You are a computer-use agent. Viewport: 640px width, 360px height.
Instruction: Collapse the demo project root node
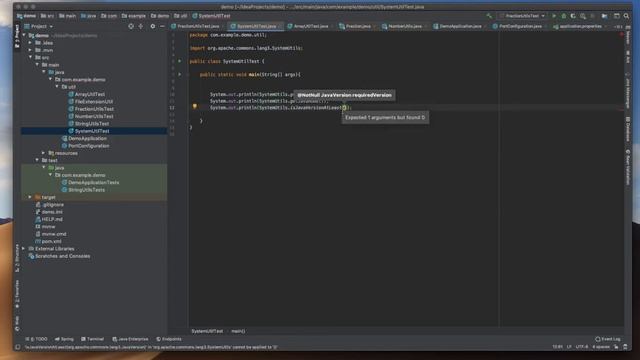click(24, 36)
